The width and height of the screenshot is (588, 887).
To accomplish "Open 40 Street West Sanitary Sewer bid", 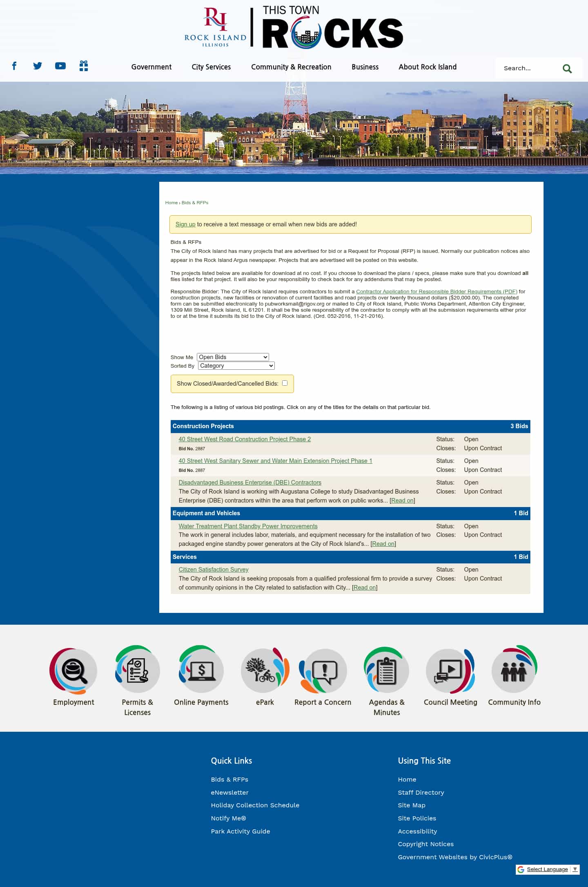I will tap(275, 461).
